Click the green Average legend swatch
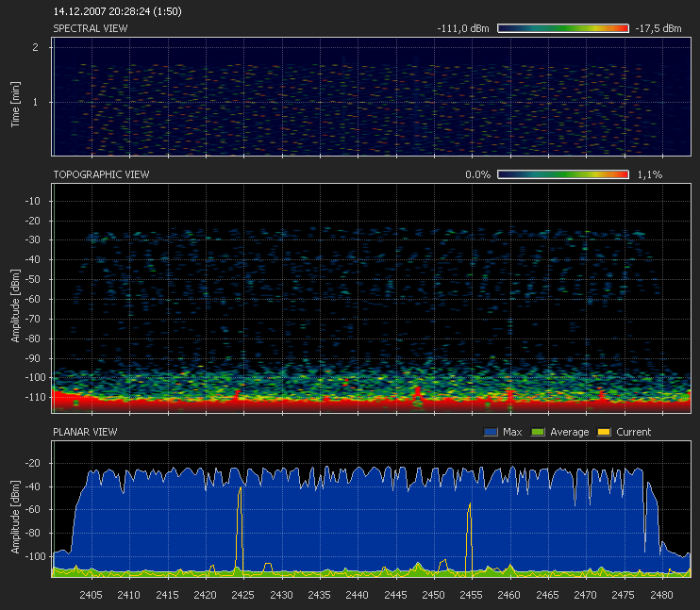Screen dimensions: 700x610 tap(538, 432)
